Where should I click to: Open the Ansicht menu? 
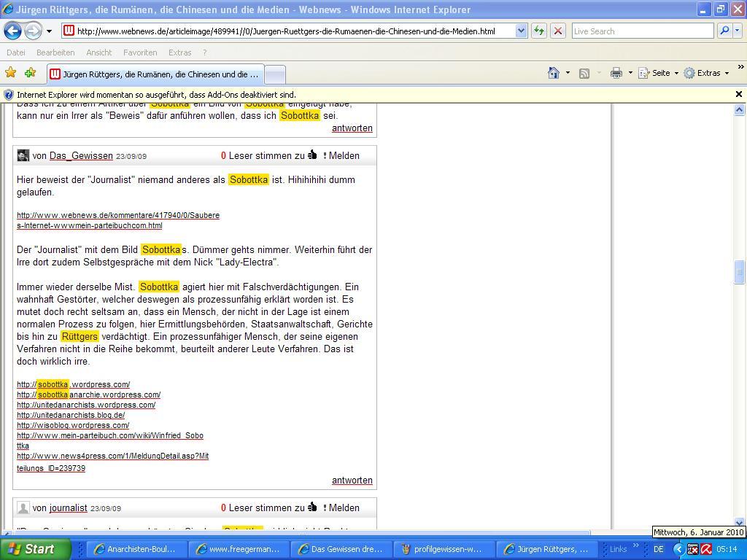[98, 52]
